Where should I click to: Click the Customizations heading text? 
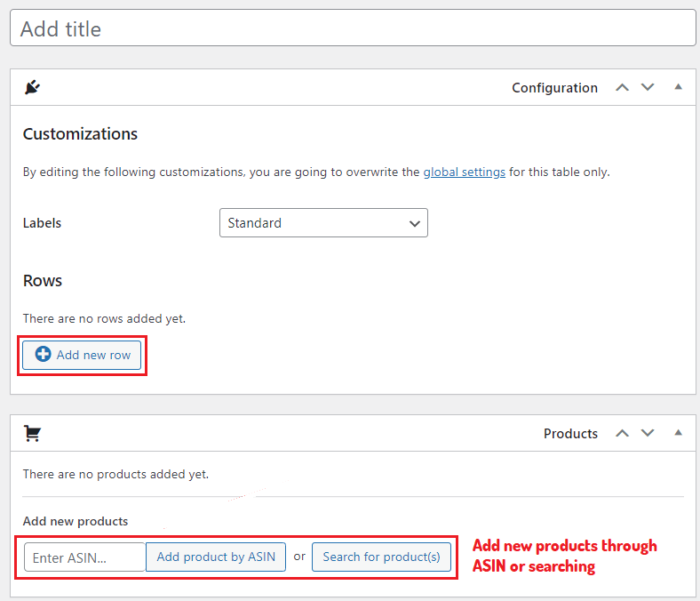coord(80,134)
